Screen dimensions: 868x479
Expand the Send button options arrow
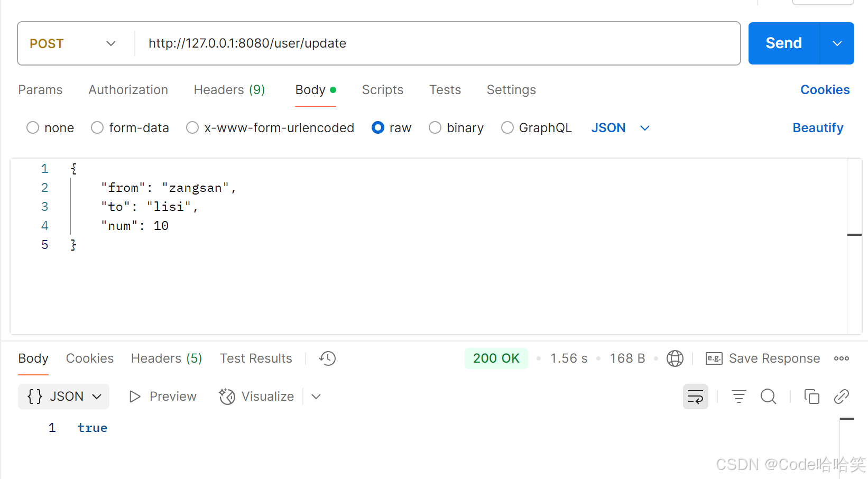point(837,43)
